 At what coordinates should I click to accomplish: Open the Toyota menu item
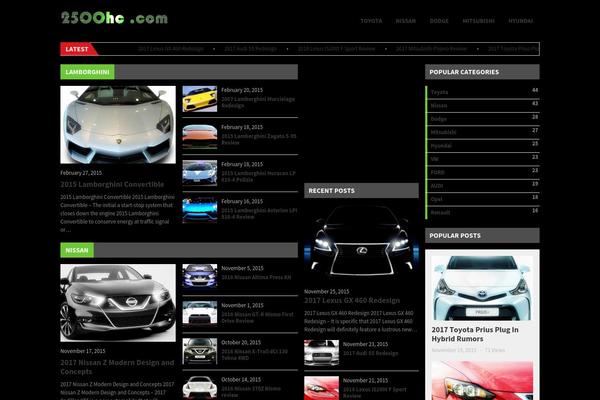point(371,21)
